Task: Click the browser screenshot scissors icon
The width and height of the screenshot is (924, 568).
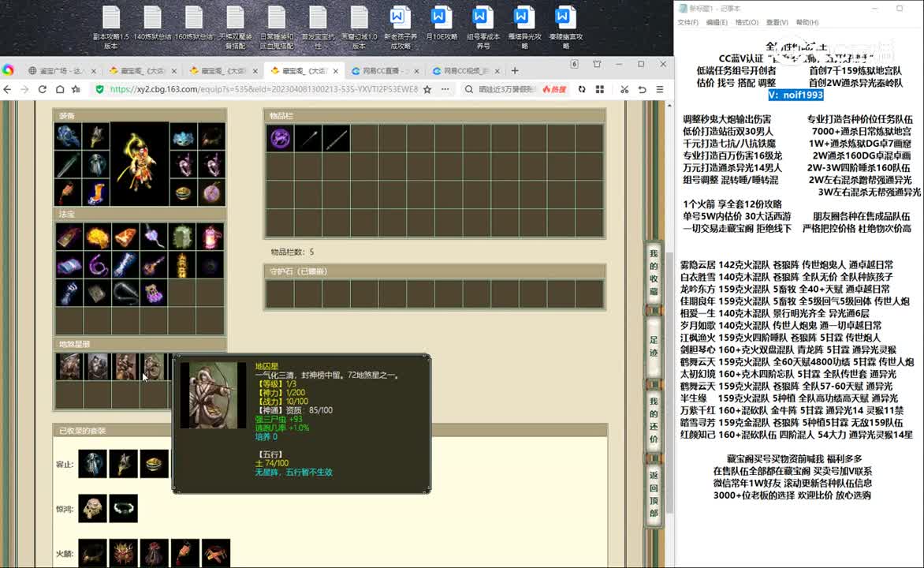Action: tap(624, 89)
